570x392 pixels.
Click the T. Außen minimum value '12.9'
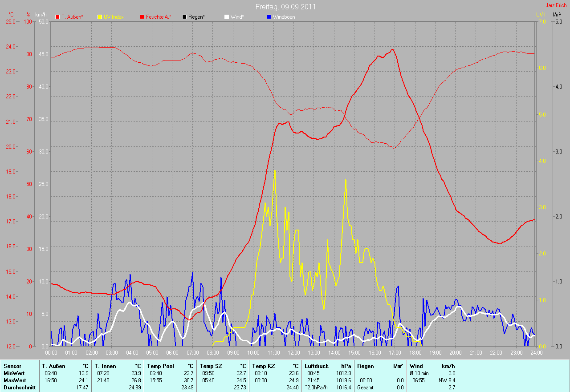pyautogui.click(x=83, y=373)
